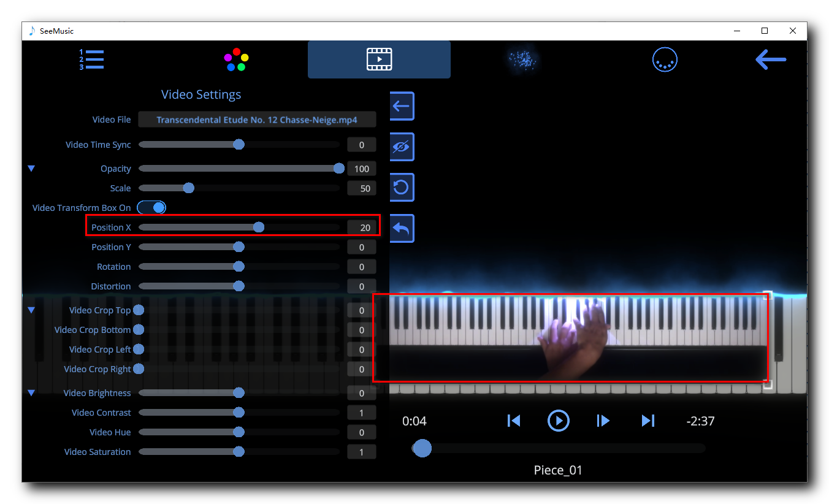
Task: Click the Video Crop Bottom slider handle
Action: (x=139, y=330)
